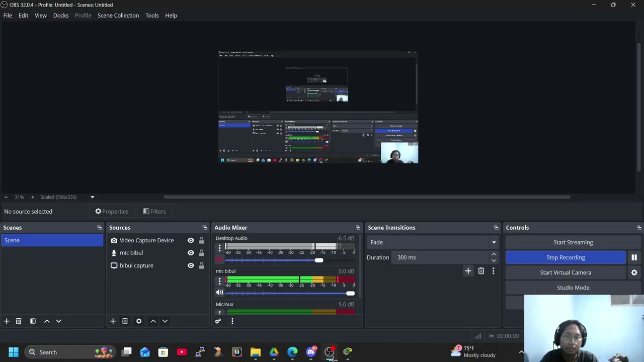Screen dimensions: 644x362
Task: Open the Docks menu
Action: [61, 15]
